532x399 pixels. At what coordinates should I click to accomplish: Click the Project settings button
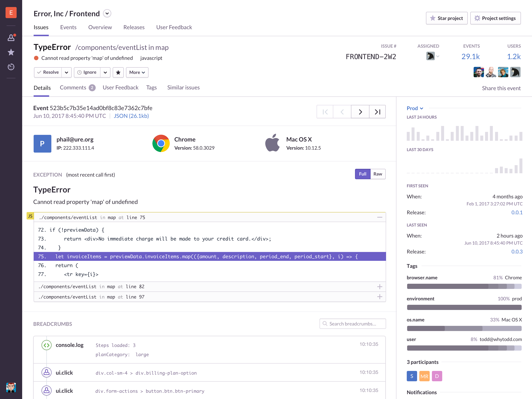pos(495,18)
